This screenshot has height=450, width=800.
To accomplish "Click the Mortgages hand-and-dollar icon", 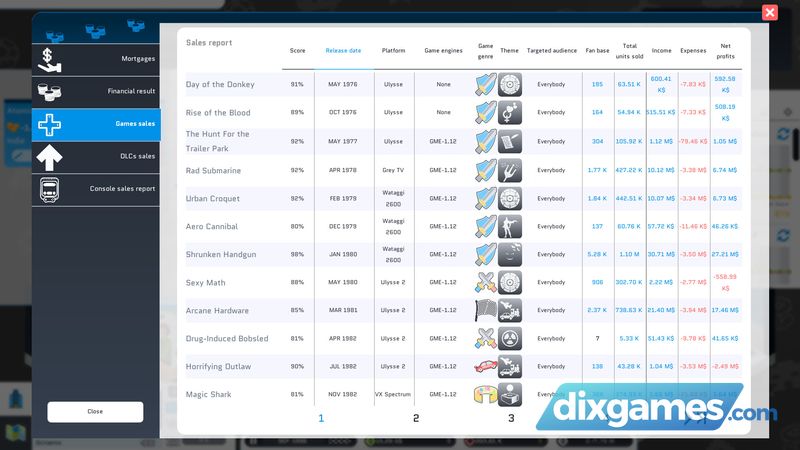I will pyautogui.click(x=51, y=59).
